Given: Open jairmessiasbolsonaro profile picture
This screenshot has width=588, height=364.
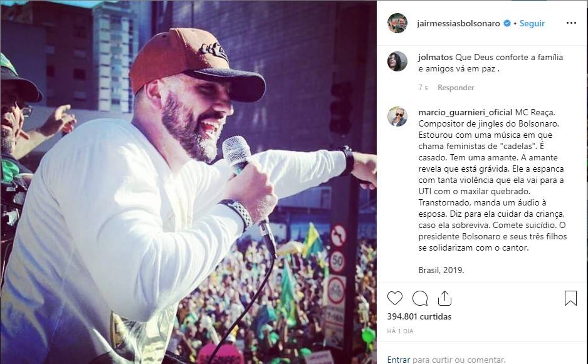Looking at the screenshot, I should point(397,23).
